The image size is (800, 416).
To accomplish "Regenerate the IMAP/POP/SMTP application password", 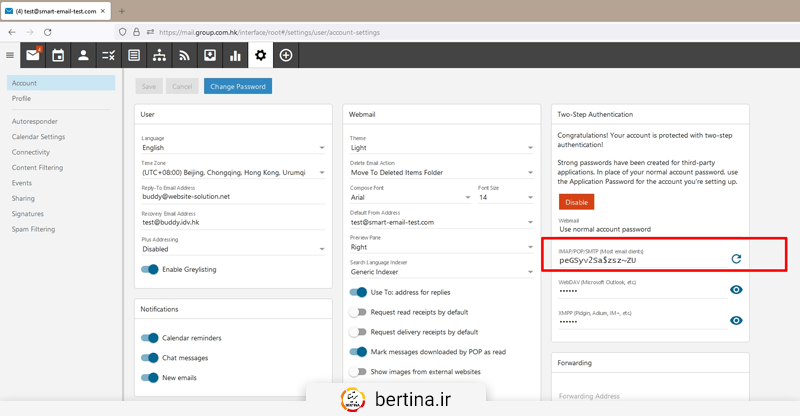I will [736, 259].
